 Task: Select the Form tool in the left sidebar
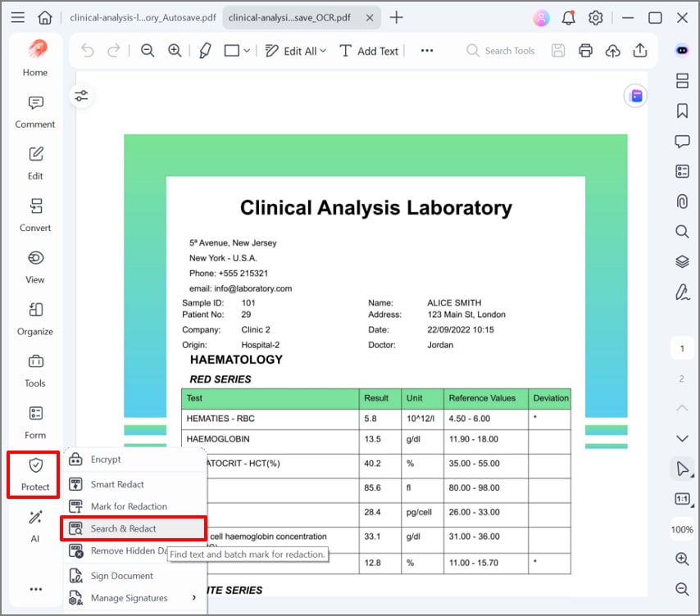[34, 422]
